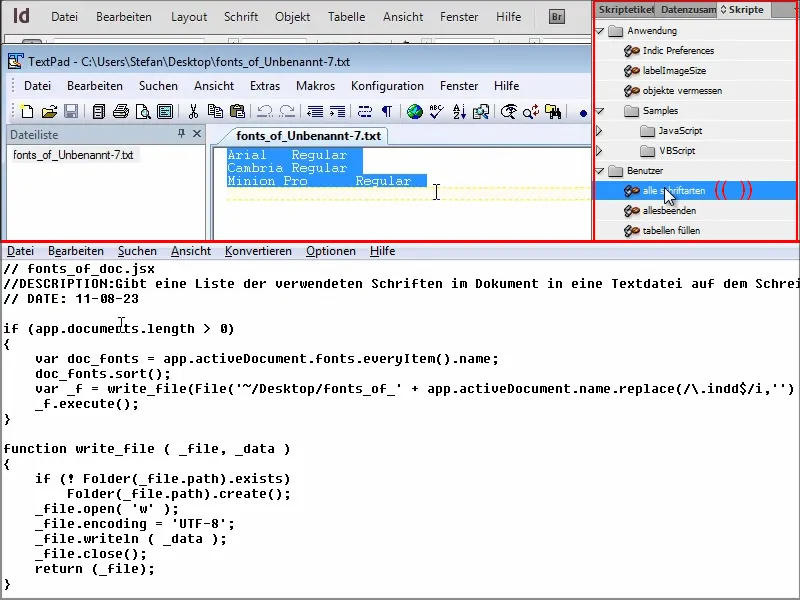Click the compare files icon
The image size is (800, 600).
click(481, 111)
